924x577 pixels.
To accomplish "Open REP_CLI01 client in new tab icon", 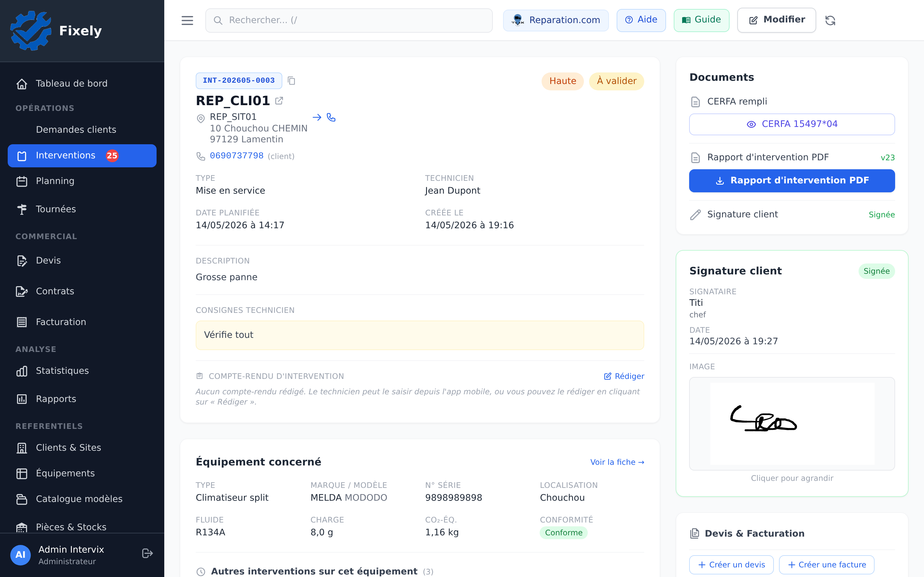I will [279, 101].
